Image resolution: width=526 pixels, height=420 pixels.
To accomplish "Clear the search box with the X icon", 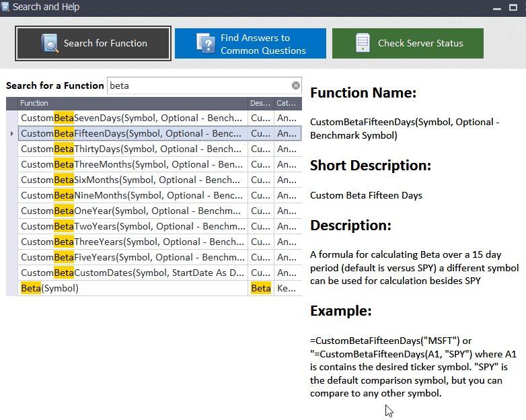I will point(296,85).
